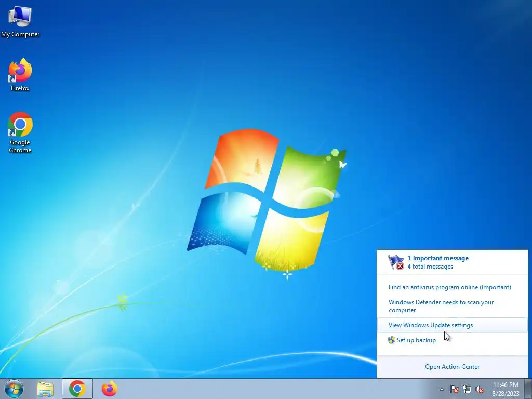
Task: Show hidden tray icons arrow
Action: click(x=442, y=389)
